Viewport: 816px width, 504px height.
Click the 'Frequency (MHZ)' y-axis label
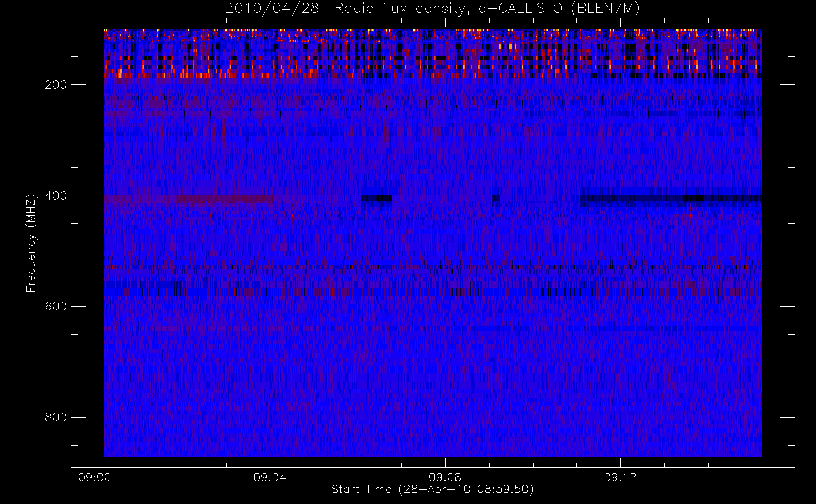31,243
